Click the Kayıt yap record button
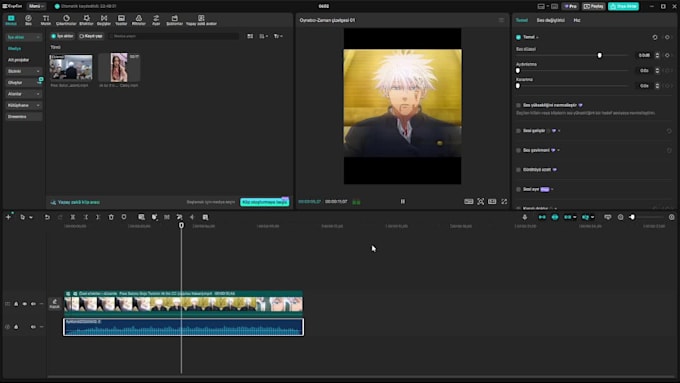Viewport: 680px width, 383px height. click(x=91, y=36)
